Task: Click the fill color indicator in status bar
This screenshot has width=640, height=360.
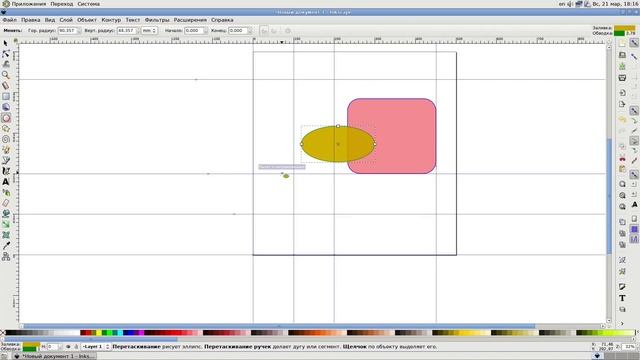Action: (x=31, y=344)
